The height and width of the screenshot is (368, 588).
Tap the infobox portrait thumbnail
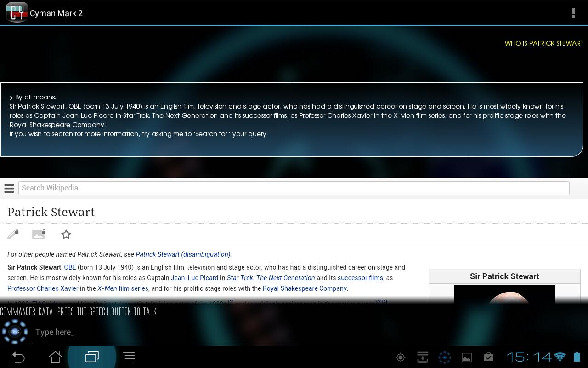click(504, 294)
